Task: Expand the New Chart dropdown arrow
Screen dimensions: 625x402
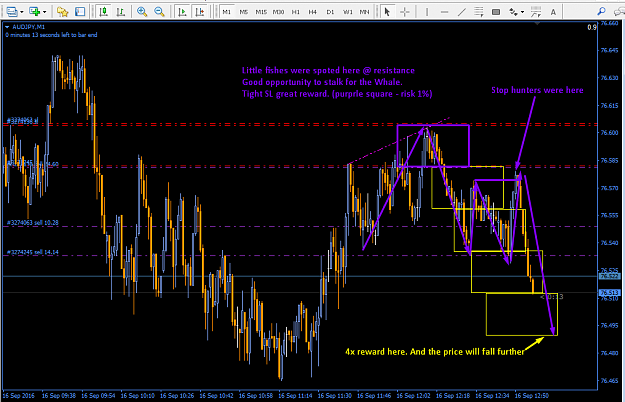Action: coord(44,12)
